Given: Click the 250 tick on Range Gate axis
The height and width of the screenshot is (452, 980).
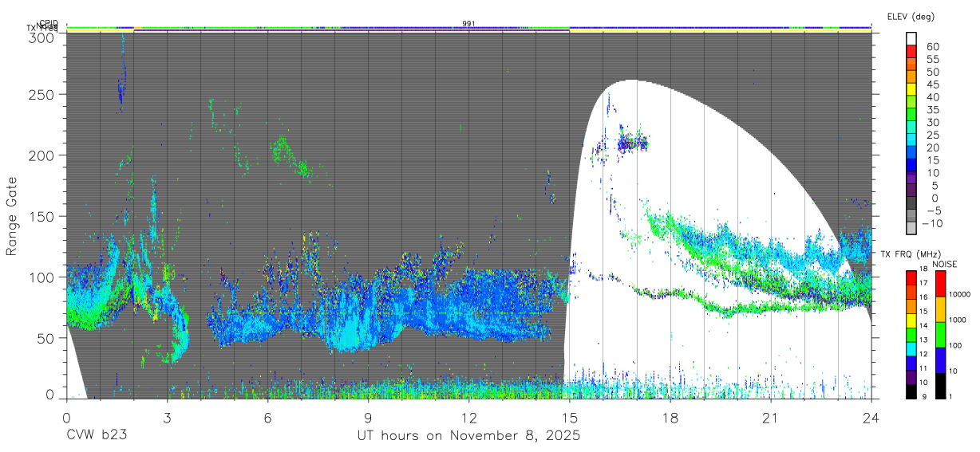Looking at the screenshot, I should 43,94.
